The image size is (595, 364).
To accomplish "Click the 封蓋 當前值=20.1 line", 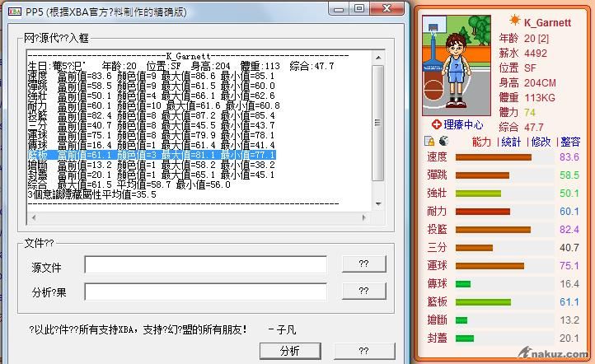I will (x=151, y=175).
